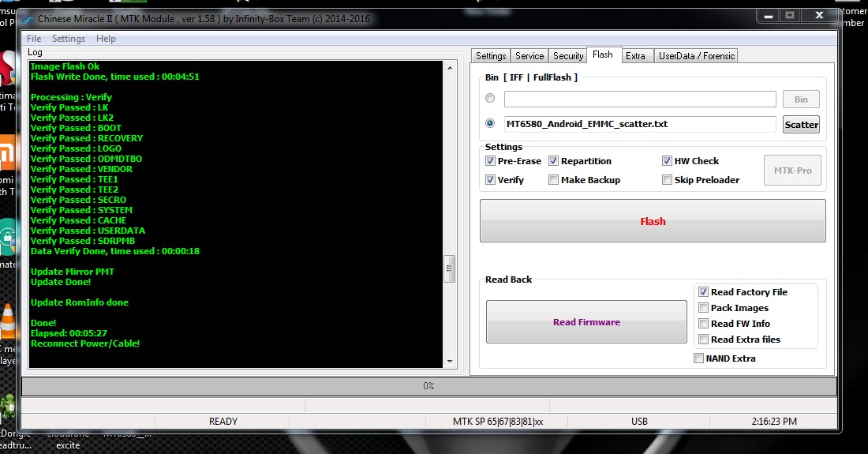Click the Scatter browse button
This screenshot has width=868, height=454.
pyautogui.click(x=801, y=125)
